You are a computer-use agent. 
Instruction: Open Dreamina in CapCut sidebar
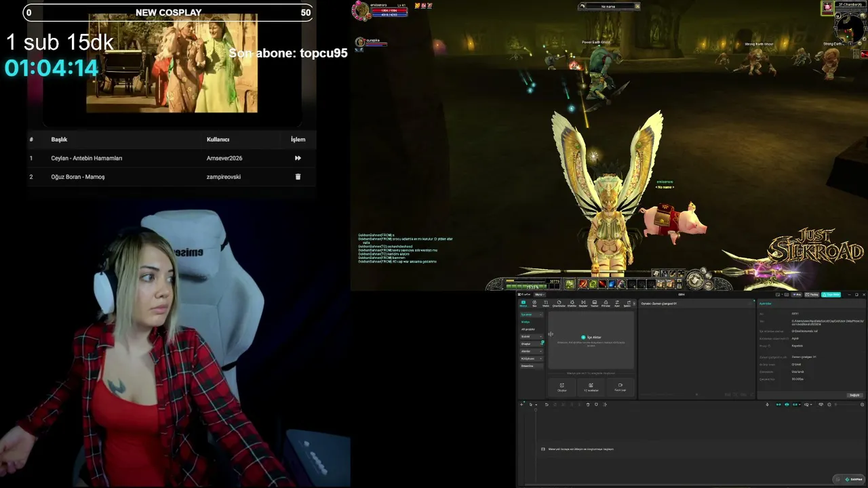(532, 366)
